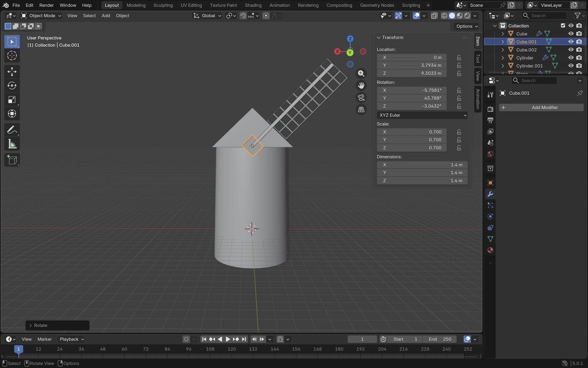The image size is (588, 368).
Task: Toggle Location X lock
Action: 459,57
